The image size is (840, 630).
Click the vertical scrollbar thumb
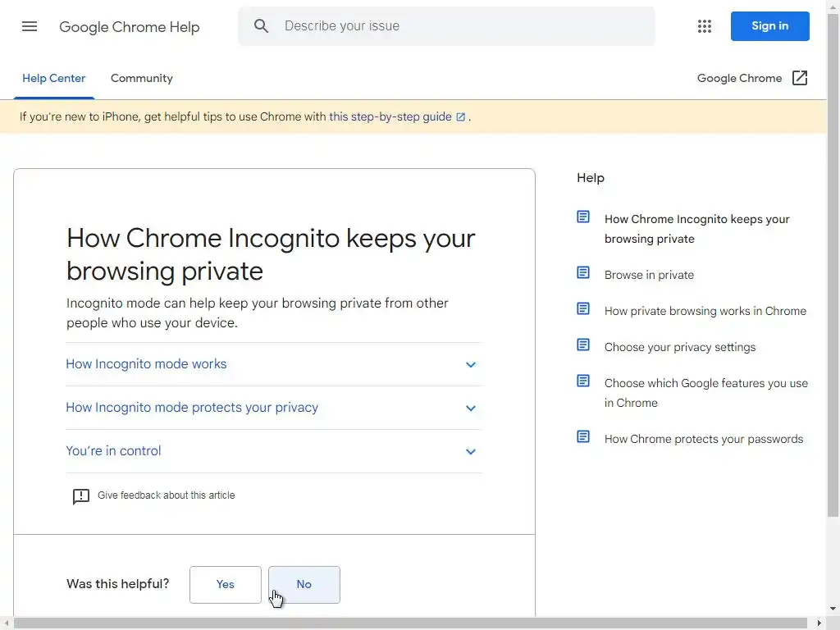click(833, 265)
